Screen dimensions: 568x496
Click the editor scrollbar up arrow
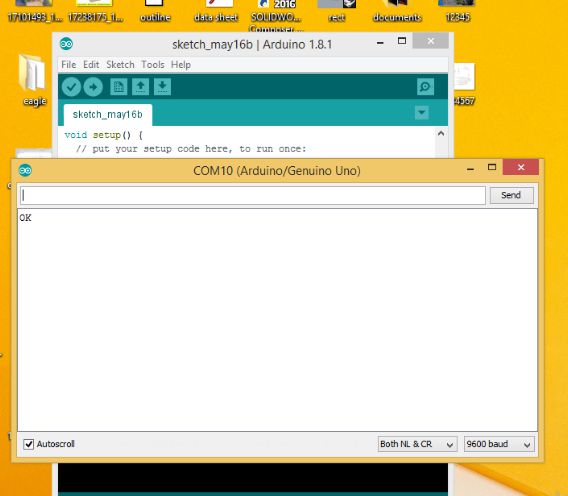(x=441, y=133)
